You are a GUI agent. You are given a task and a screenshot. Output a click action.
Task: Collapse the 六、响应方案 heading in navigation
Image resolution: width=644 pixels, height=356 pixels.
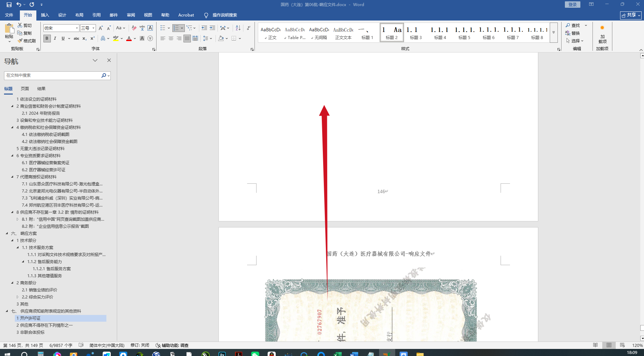click(x=7, y=233)
